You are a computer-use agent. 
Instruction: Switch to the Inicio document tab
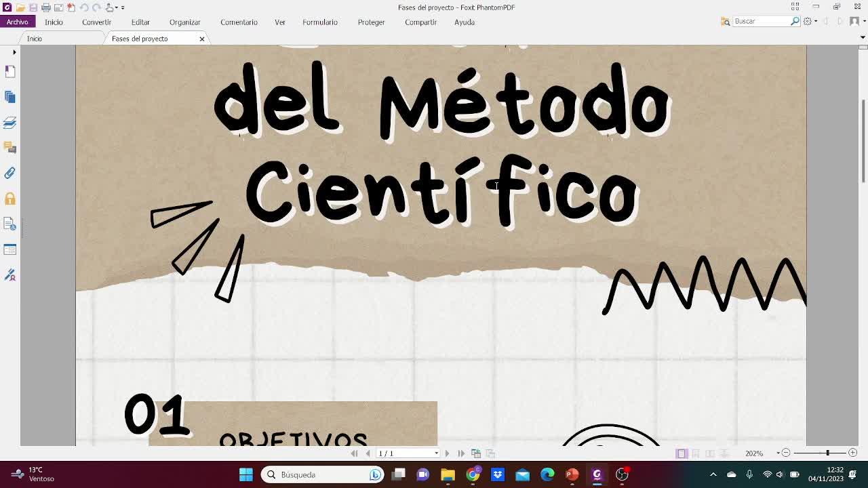[35, 39]
